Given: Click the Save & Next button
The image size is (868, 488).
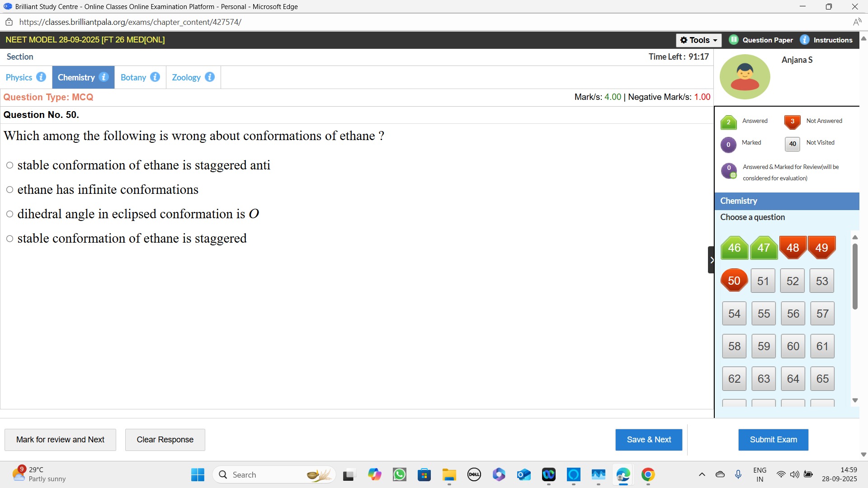Looking at the screenshot, I should pos(648,440).
